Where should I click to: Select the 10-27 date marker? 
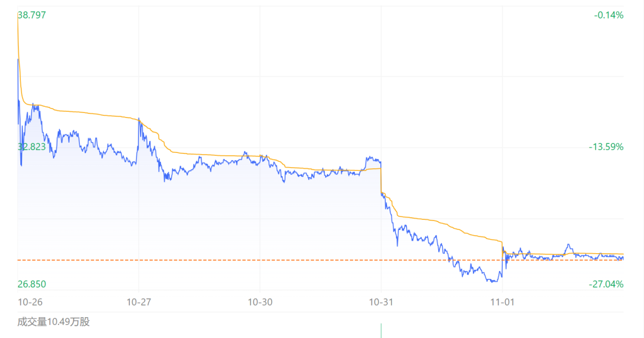139,302
